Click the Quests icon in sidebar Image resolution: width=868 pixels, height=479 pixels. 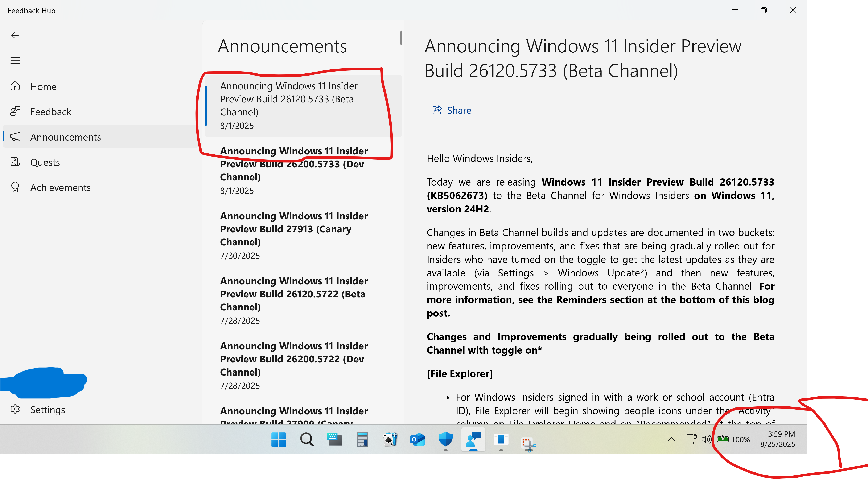tap(15, 162)
